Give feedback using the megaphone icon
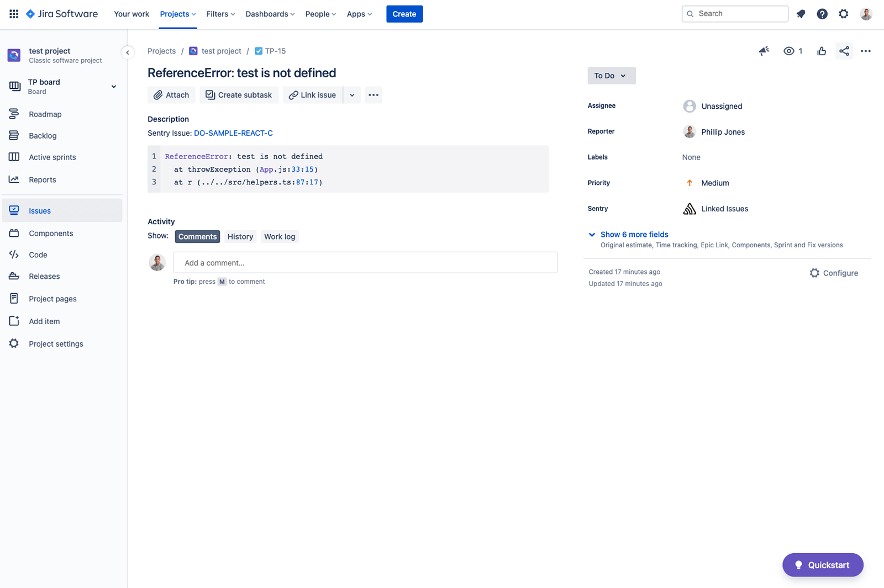The image size is (884, 588). (764, 51)
